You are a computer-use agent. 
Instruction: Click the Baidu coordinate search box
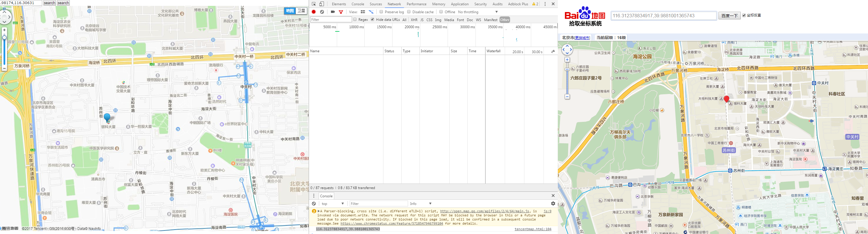tap(663, 16)
